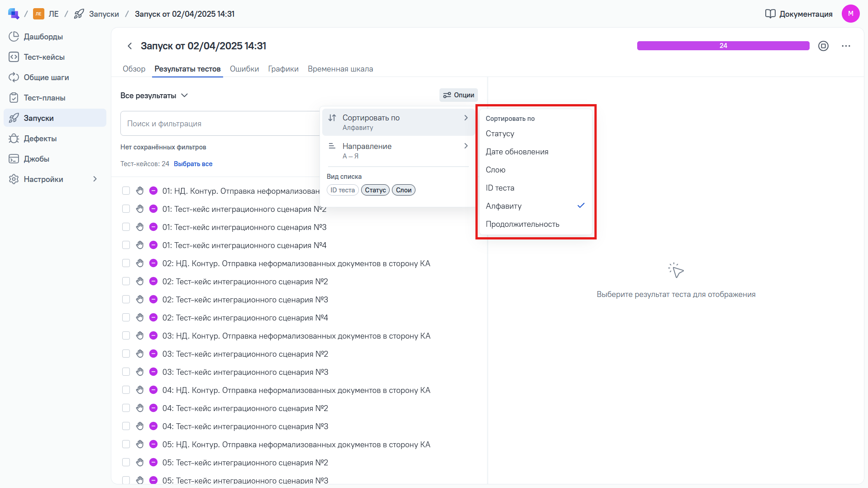Click the stop launch icon
The height and width of the screenshot is (488, 868).
coord(823,46)
